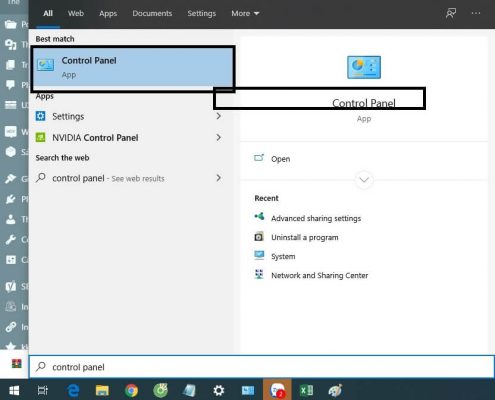Click the Uninstall a program icon
Viewport: 495px width, 400px height.
(x=259, y=237)
